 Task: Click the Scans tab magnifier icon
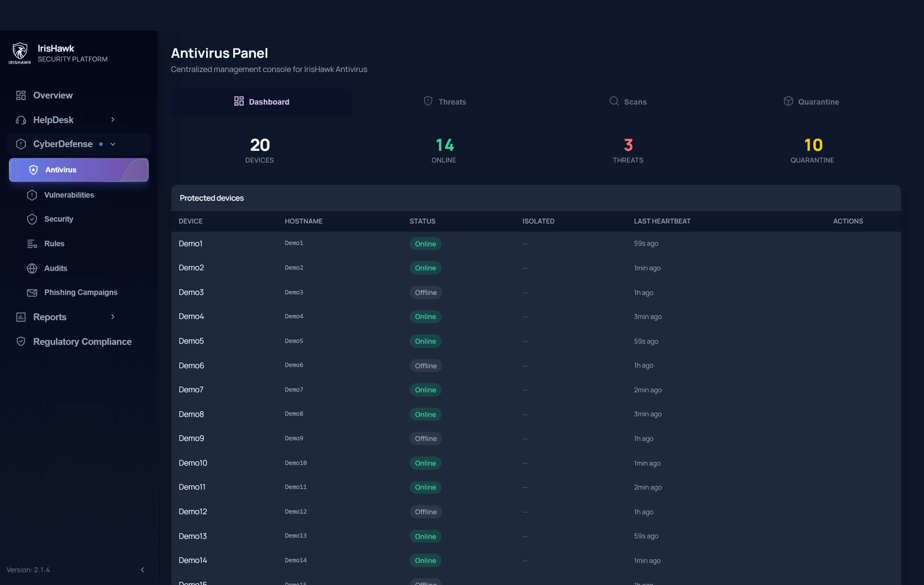tap(614, 101)
